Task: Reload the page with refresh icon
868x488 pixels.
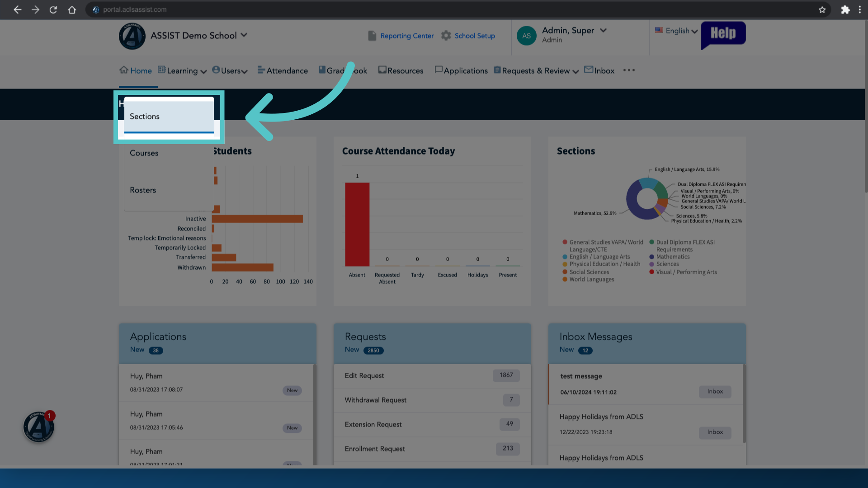Action: [x=53, y=9]
